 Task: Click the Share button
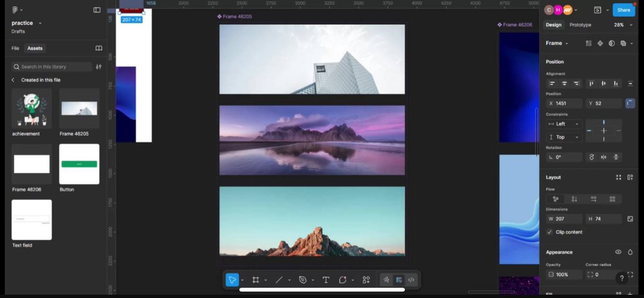point(624,10)
